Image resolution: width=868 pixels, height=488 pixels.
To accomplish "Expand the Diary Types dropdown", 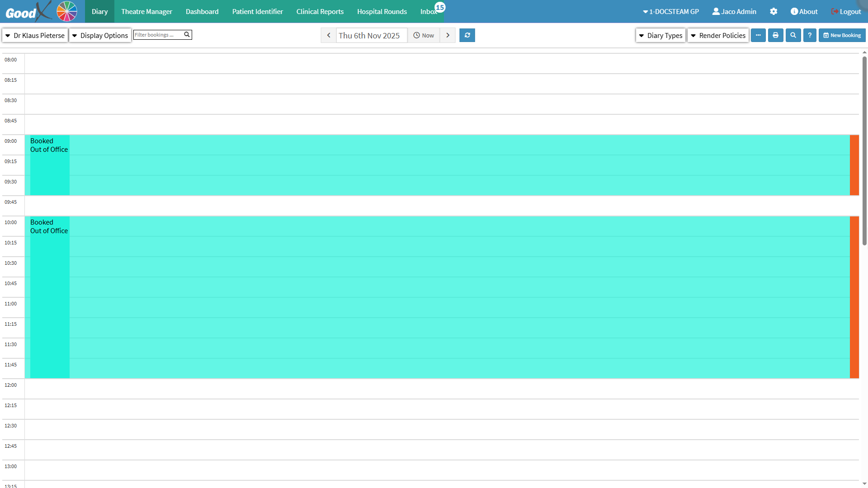I will tap(660, 35).
